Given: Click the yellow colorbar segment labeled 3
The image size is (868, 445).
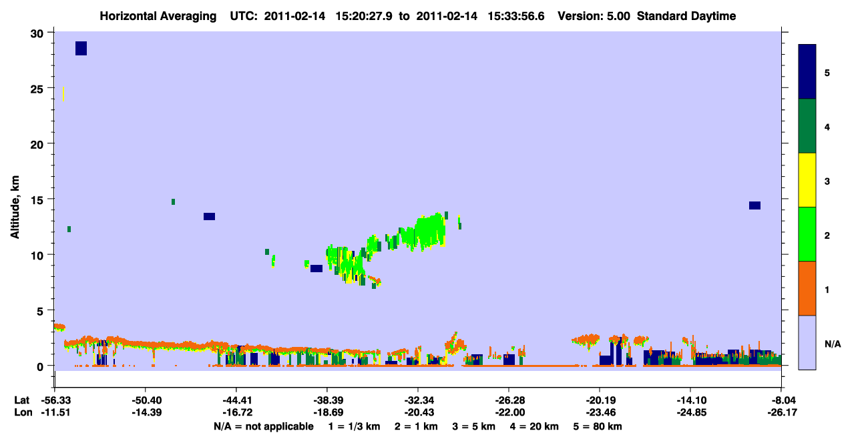Looking at the screenshot, I should point(807,180).
